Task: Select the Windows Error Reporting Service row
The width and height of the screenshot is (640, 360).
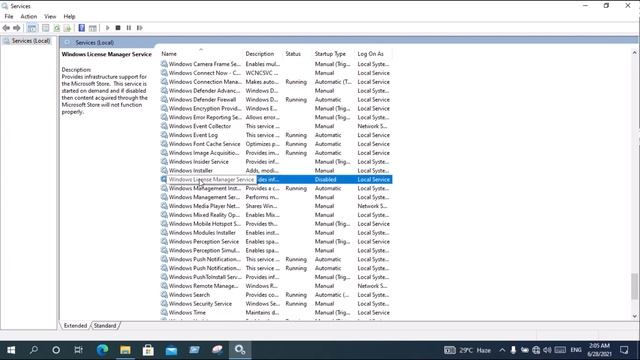Action: [276, 118]
